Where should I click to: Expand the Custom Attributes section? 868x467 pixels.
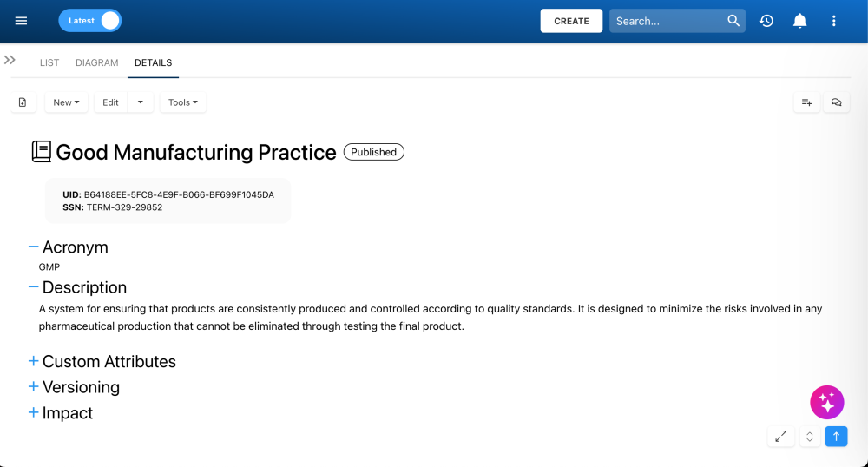34,361
